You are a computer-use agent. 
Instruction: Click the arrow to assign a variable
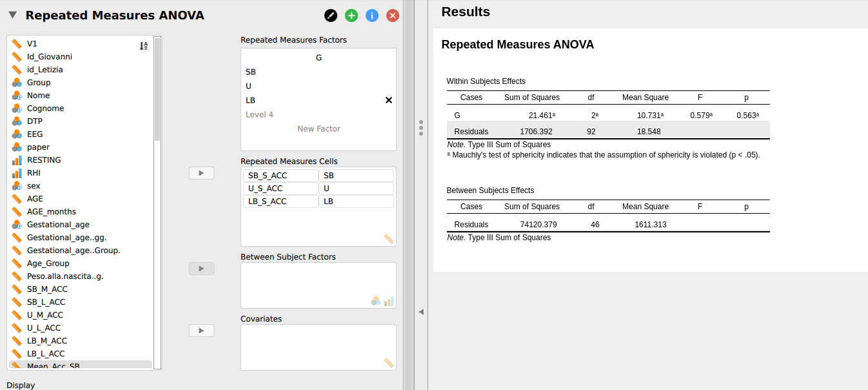click(201, 172)
